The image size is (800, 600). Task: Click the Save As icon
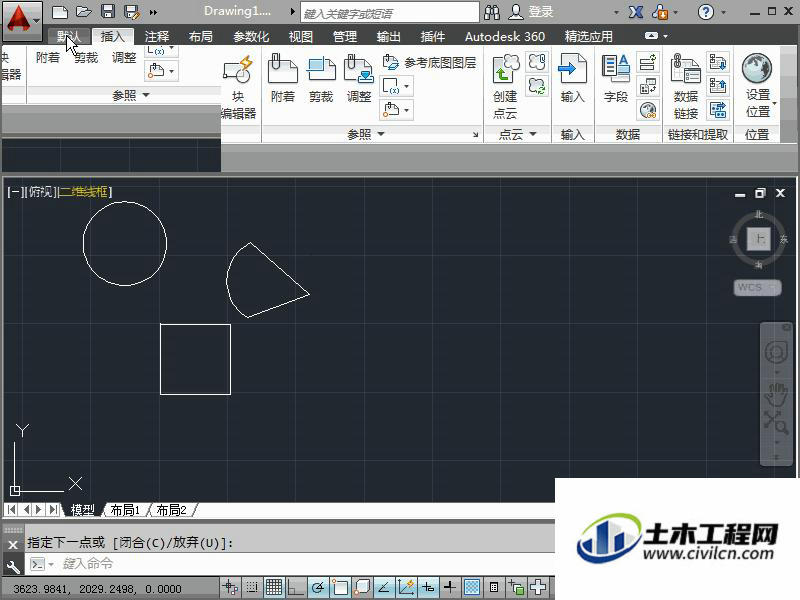[x=132, y=12]
